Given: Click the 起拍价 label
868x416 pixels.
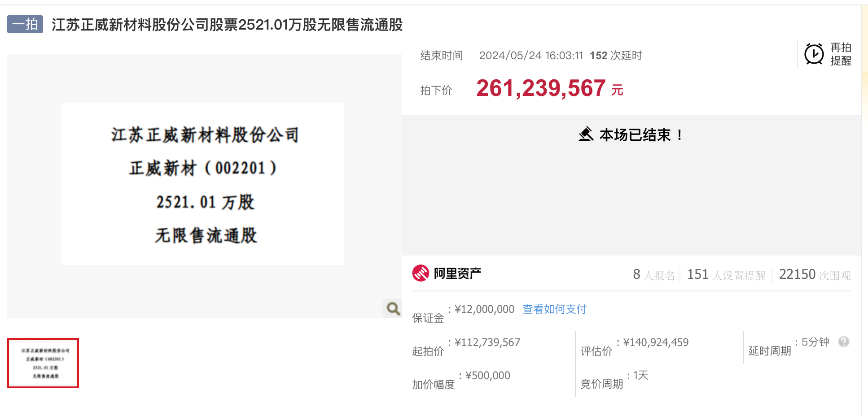Looking at the screenshot, I should [428, 351].
